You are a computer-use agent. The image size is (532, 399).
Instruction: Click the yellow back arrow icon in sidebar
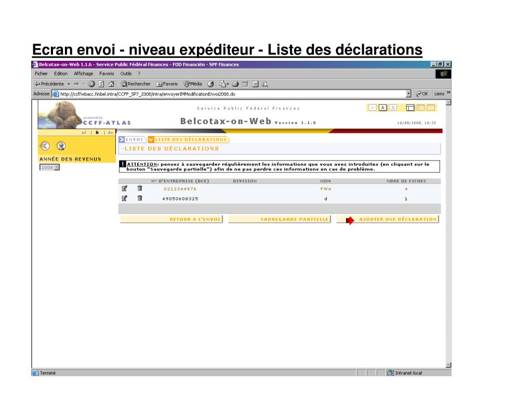(x=45, y=146)
